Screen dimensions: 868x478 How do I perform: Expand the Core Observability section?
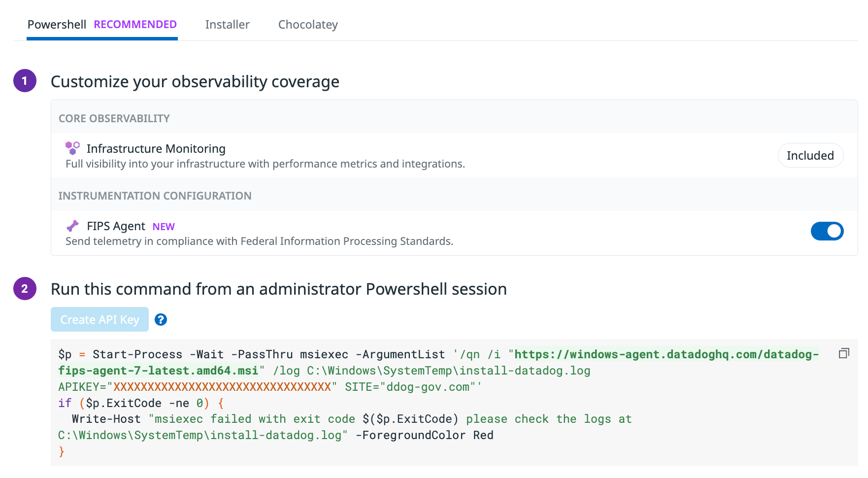point(114,118)
